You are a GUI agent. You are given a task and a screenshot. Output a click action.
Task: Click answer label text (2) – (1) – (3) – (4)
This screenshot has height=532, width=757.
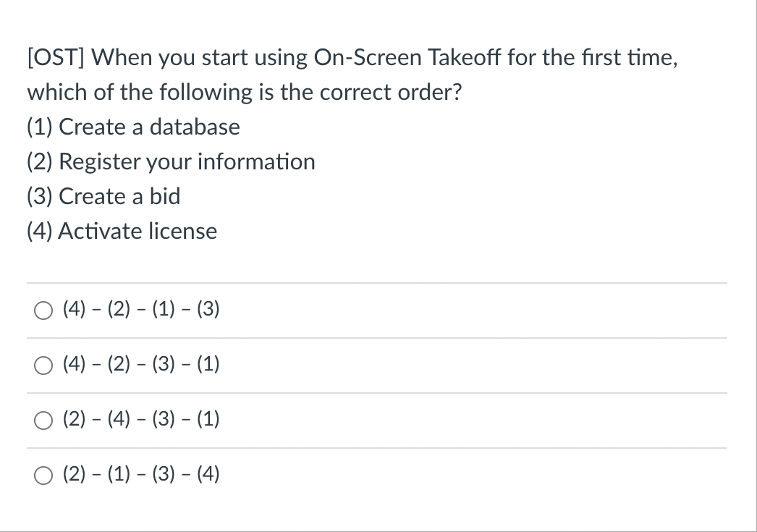[x=141, y=474]
